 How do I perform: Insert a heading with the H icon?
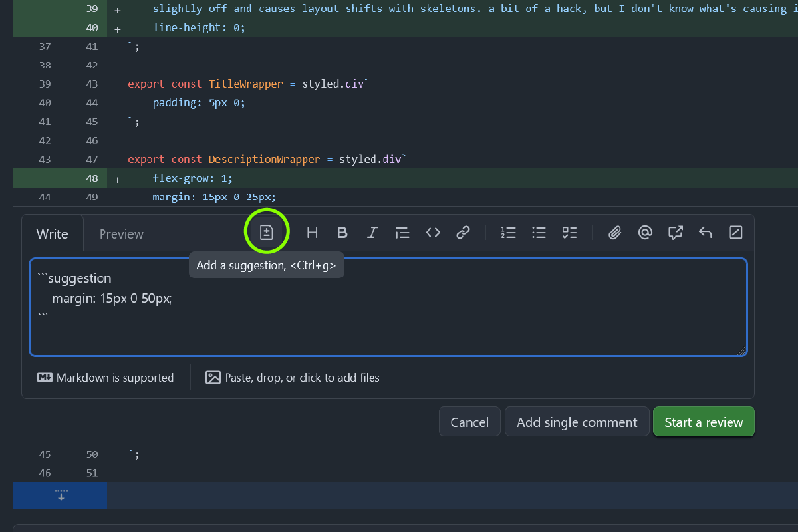coord(312,232)
